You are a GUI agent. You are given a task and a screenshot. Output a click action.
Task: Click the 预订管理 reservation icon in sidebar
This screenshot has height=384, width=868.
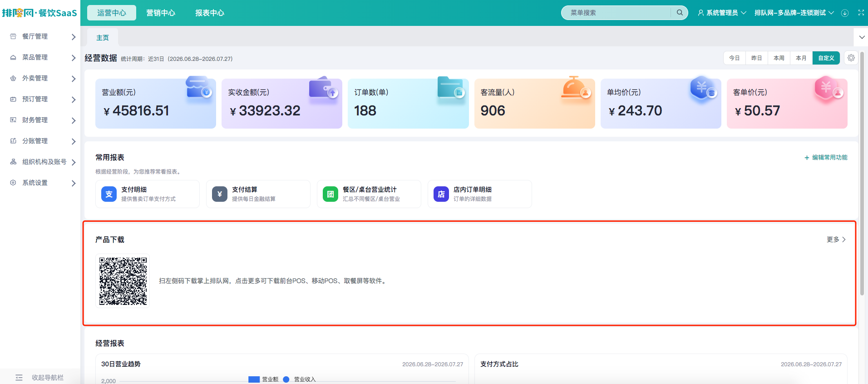click(13, 99)
